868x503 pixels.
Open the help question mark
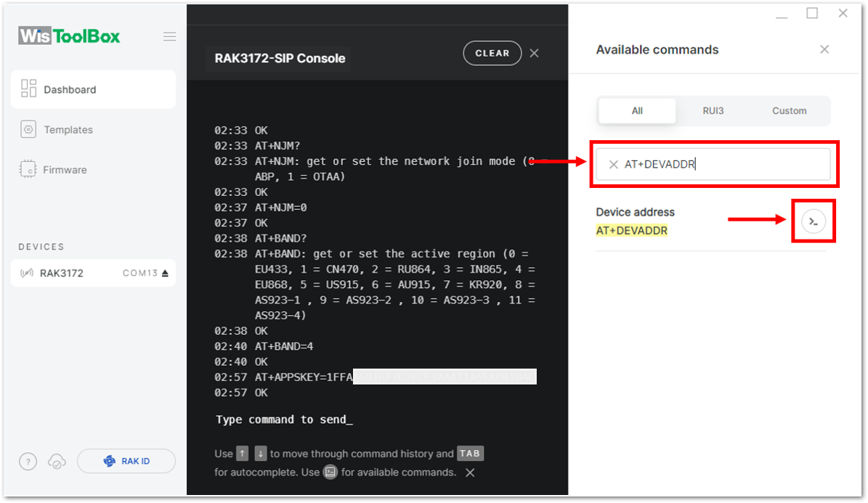click(28, 461)
